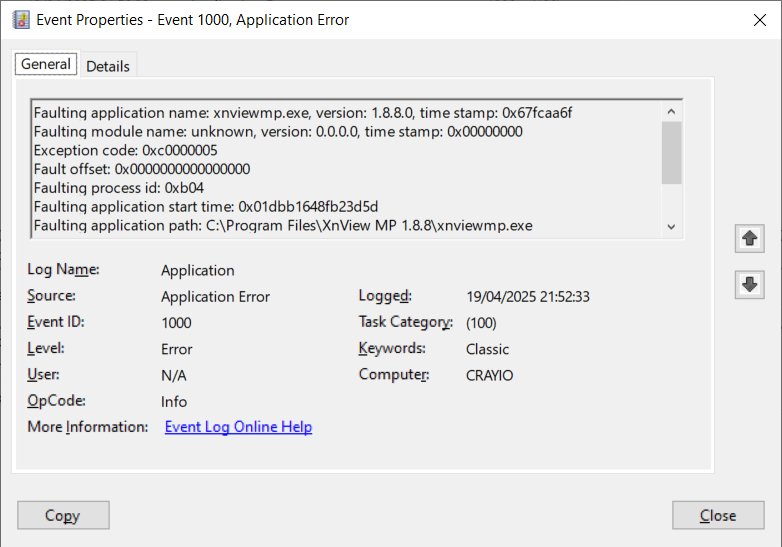Click the Level label
This screenshot has width=782, height=547.
[46, 348]
